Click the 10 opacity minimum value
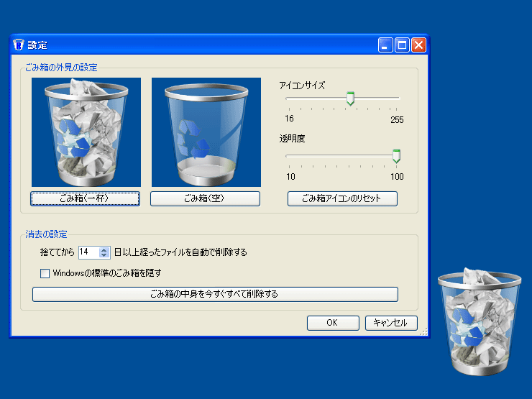This screenshot has width=532, height=399. coord(290,176)
